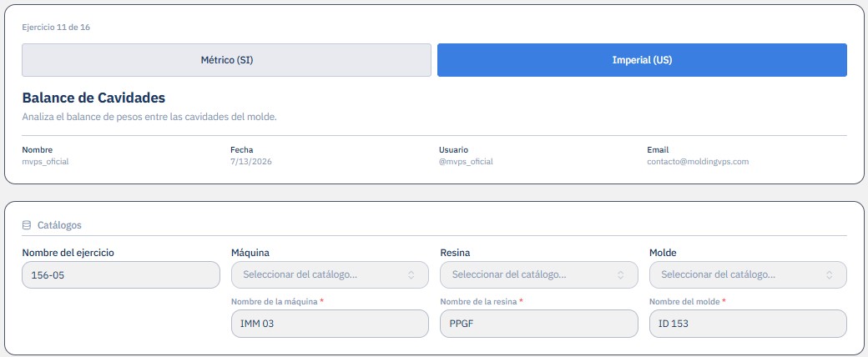Click the email contacto@moldingvps.com
The image size is (868, 357).
pyautogui.click(x=698, y=162)
